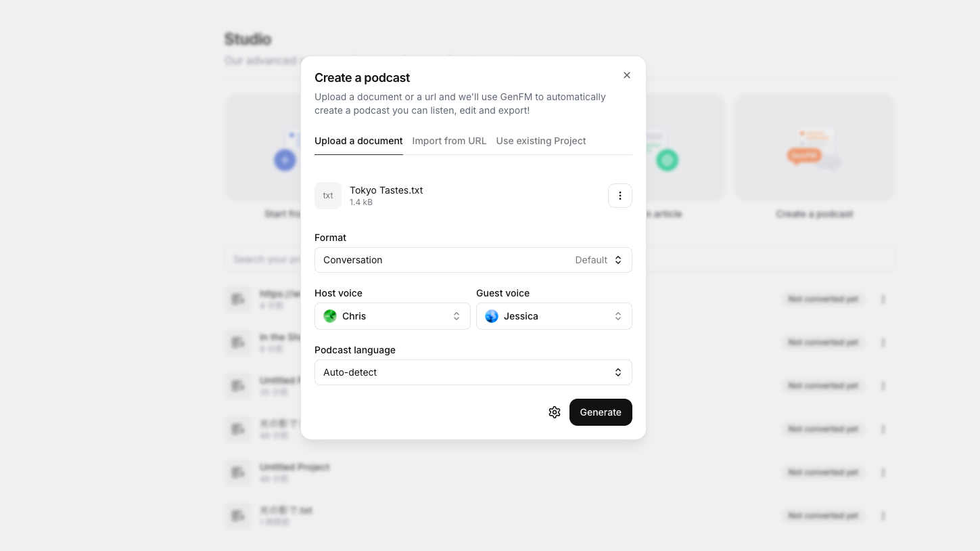This screenshot has width=980, height=551.
Task: Switch to Use existing Project tab
Action: (x=540, y=141)
